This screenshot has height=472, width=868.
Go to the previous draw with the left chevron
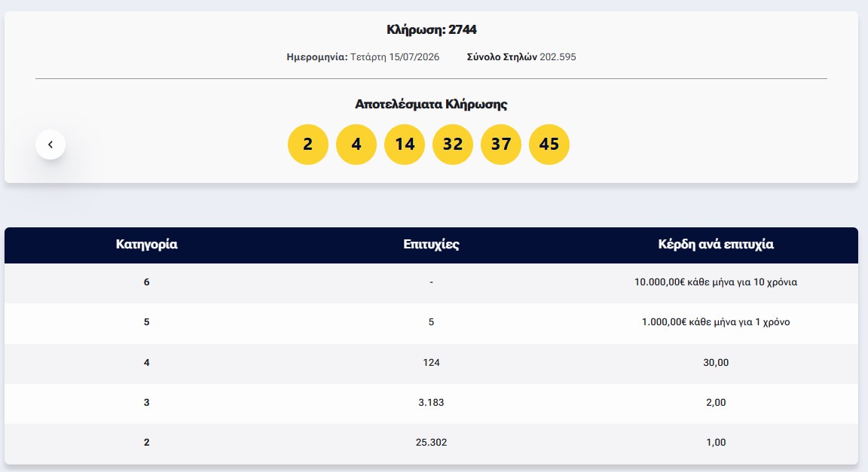[x=50, y=145]
